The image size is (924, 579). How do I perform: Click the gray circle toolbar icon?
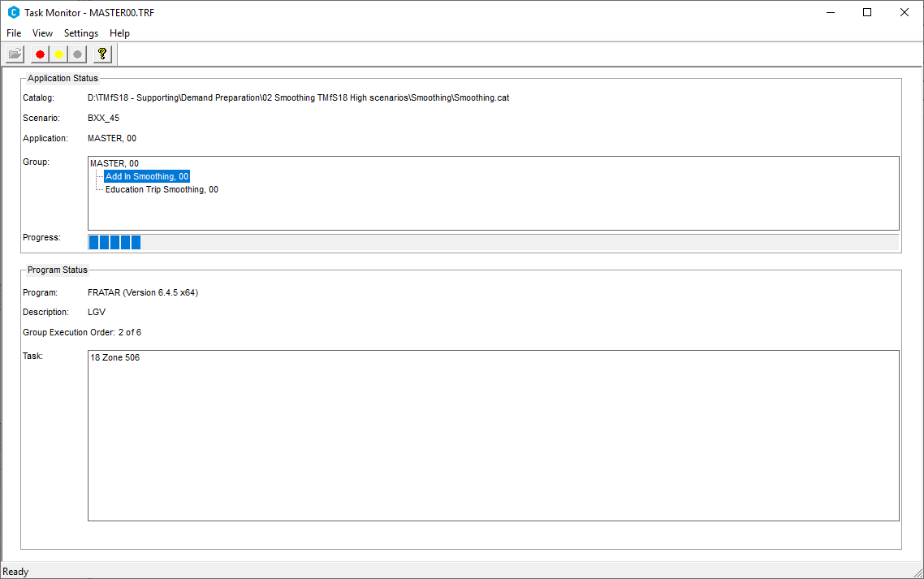(77, 54)
